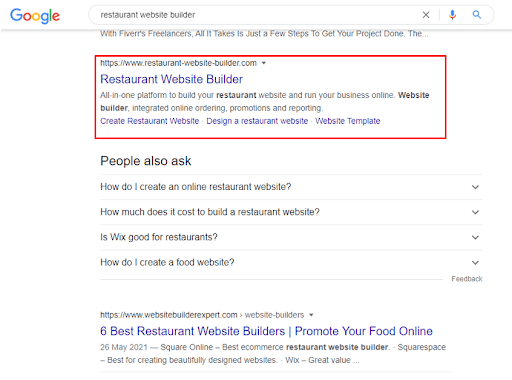
Task: Click the 'All-in-one platform' snippet description
Action: tap(265, 102)
